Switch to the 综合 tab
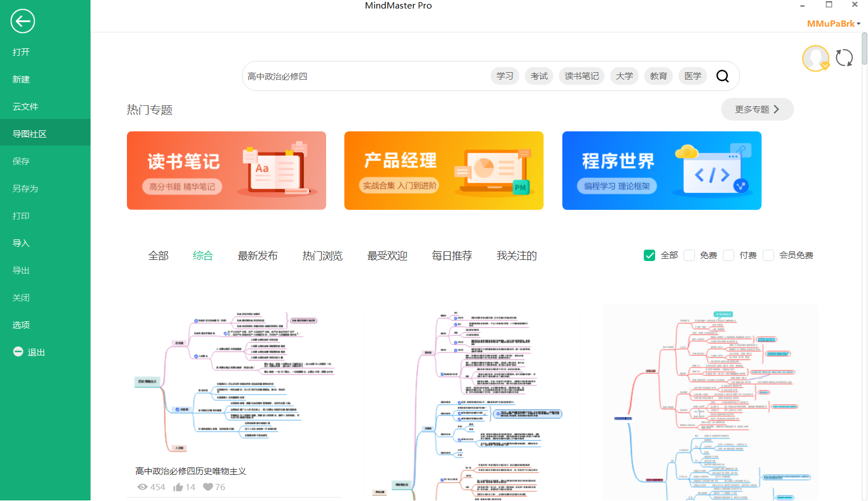Image resolution: width=868 pixels, height=501 pixels. coord(203,256)
